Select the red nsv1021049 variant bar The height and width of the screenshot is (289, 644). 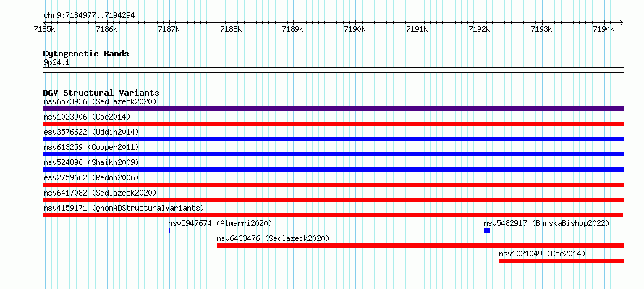click(562, 261)
